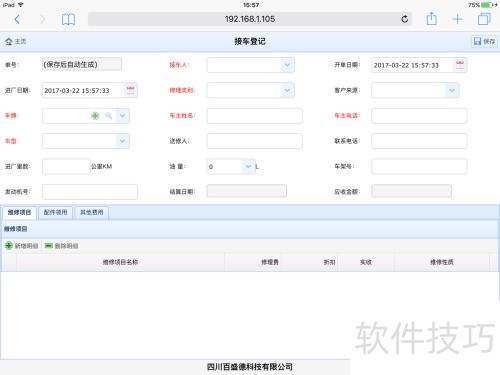Screen dimensions: 500x375
Task: Click the 保存 save button
Action: tap(484, 41)
